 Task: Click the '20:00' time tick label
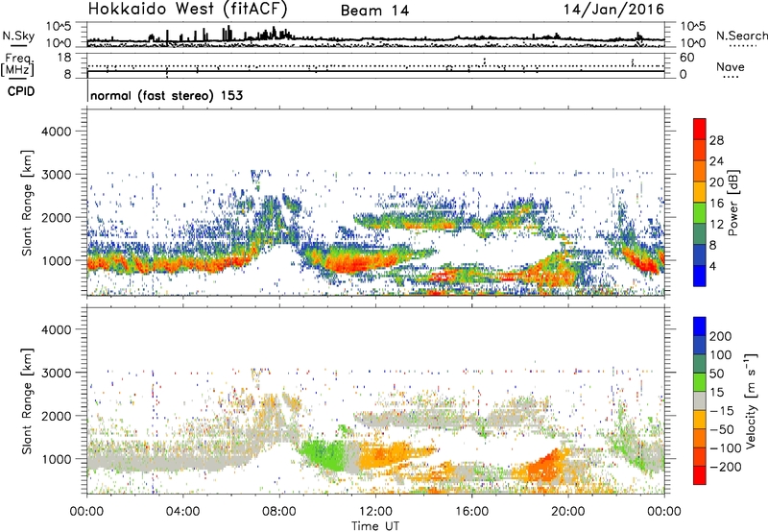point(568,512)
